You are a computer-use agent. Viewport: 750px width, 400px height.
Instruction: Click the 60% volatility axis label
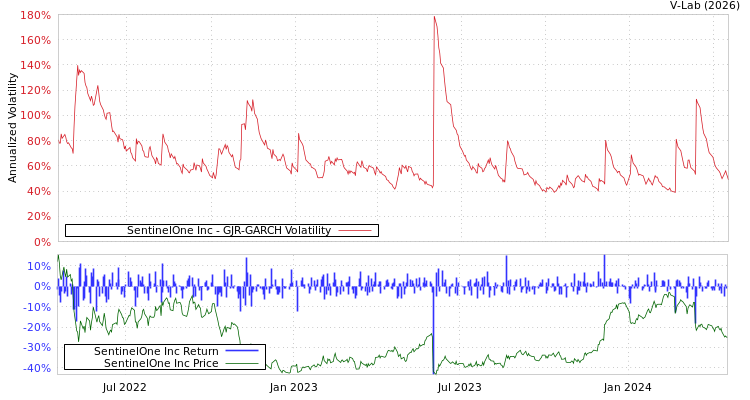pyautogui.click(x=37, y=166)
